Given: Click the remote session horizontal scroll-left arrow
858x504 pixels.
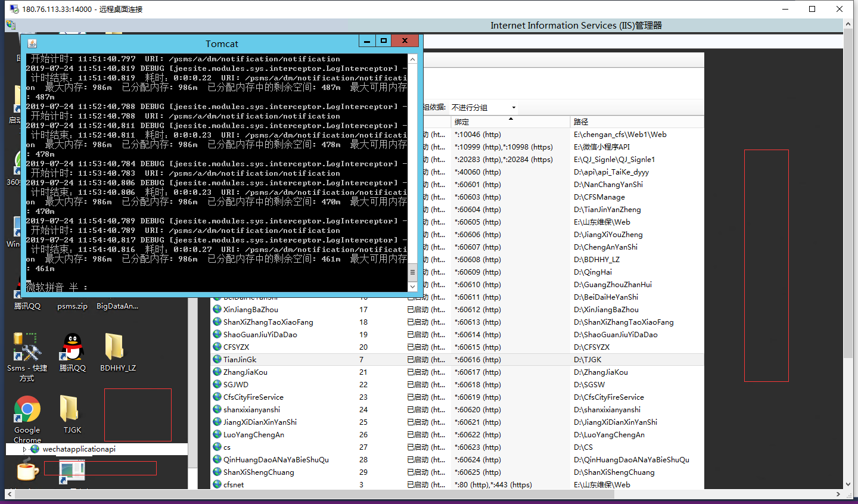Looking at the screenshot, I should 10,494.
